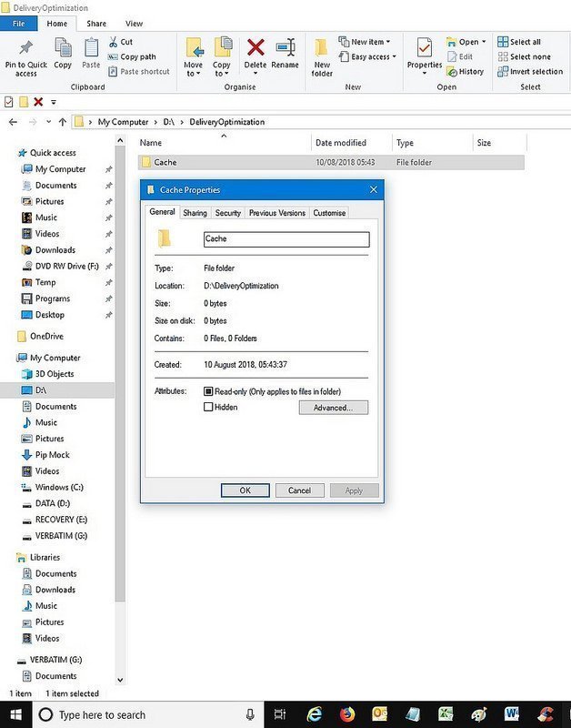Screen dimensions: 571x728
Task: Toggle the Hidden attribute checkbox
Action: [208, 407]
